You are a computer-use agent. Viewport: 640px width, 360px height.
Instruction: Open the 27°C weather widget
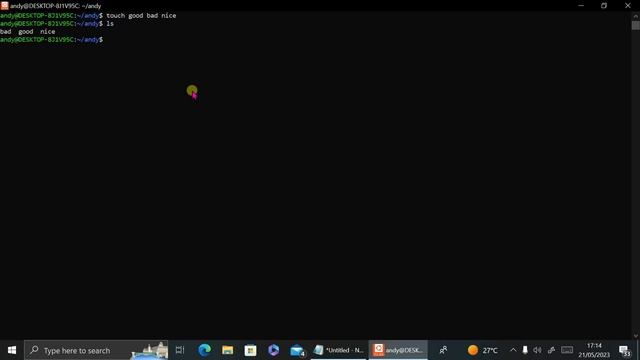click(483, 350)
